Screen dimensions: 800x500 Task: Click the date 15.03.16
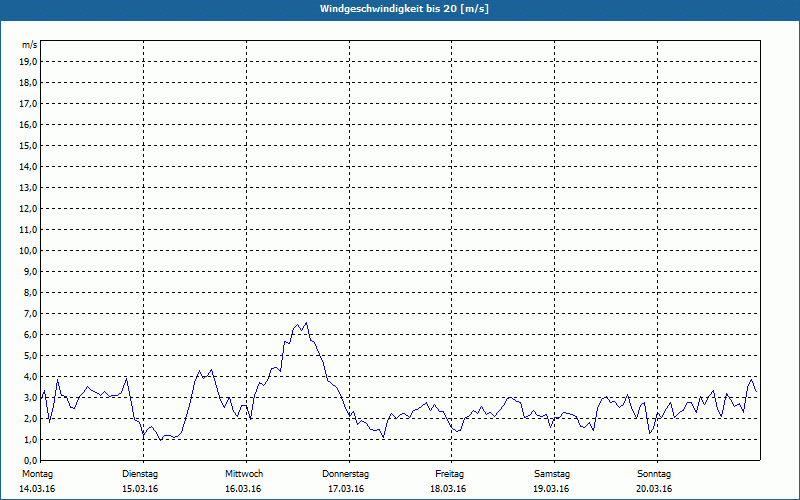coord(140,489)
